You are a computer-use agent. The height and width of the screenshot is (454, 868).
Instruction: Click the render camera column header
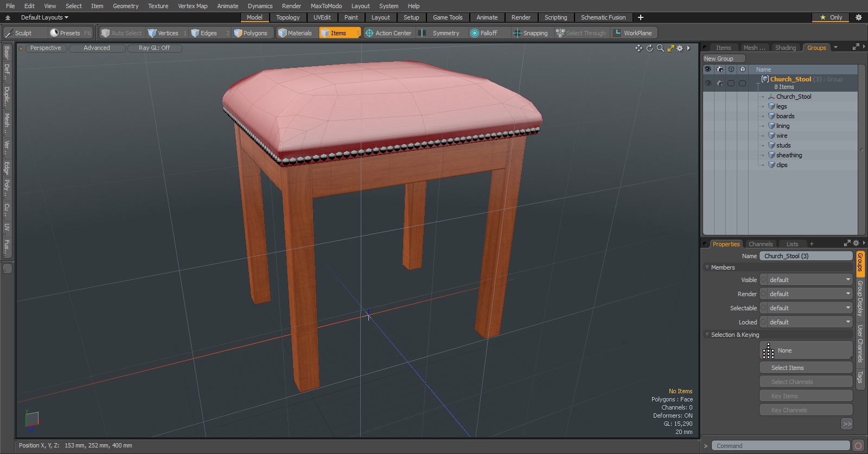point(720,69)
